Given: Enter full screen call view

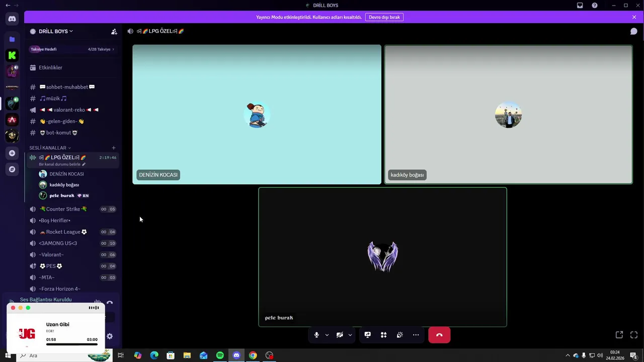Looking at the screenshot, I should tap(634, 335).
